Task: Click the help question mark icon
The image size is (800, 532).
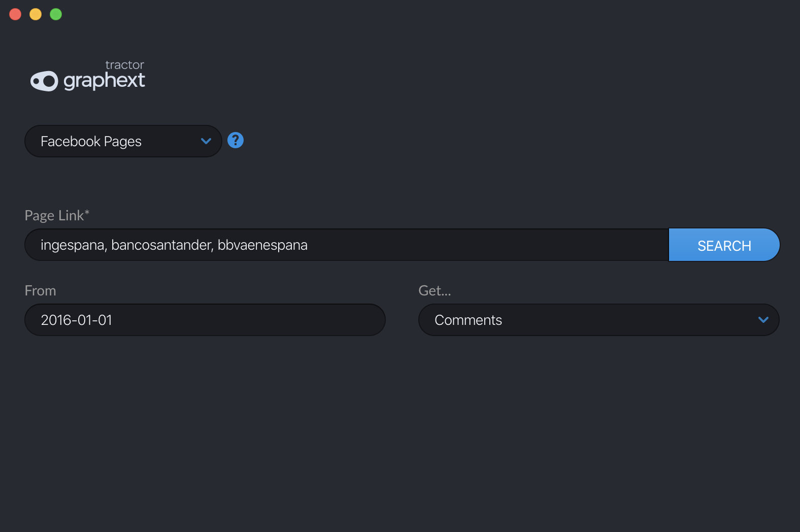Action: point(236,140)
